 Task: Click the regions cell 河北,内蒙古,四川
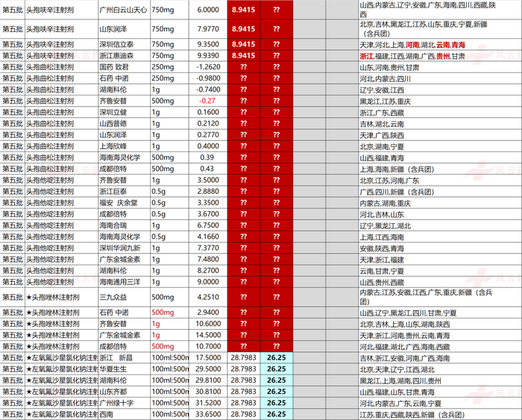tap(440, 78)
